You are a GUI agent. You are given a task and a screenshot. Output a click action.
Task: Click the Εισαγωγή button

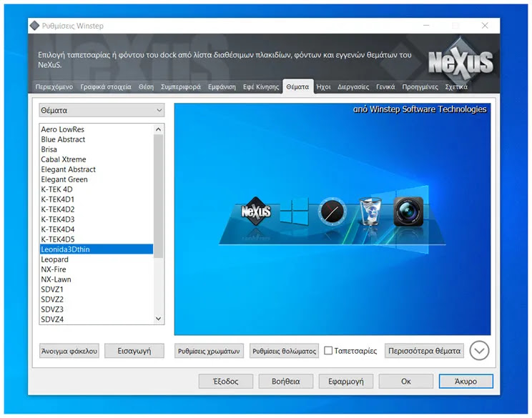click(134, 351)
